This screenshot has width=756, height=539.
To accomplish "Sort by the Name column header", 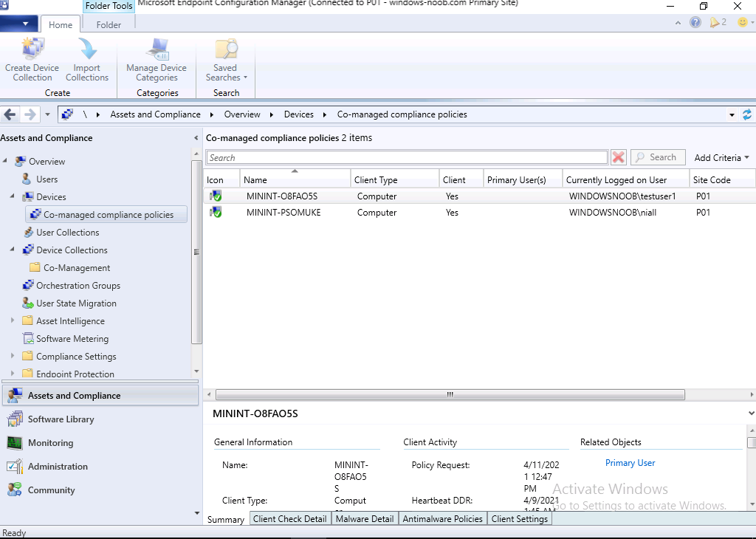I will point(295,179).
